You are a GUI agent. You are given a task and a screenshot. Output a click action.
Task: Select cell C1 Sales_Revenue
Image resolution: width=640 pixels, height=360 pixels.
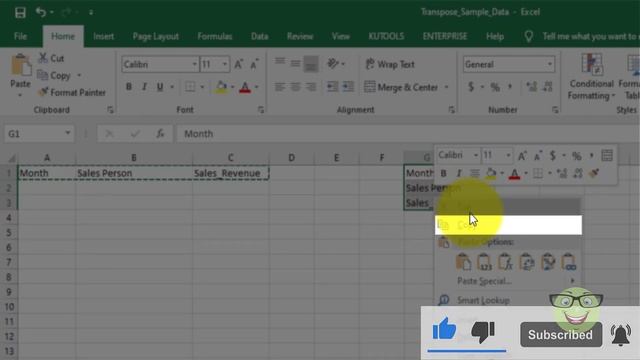click(230, 173)
